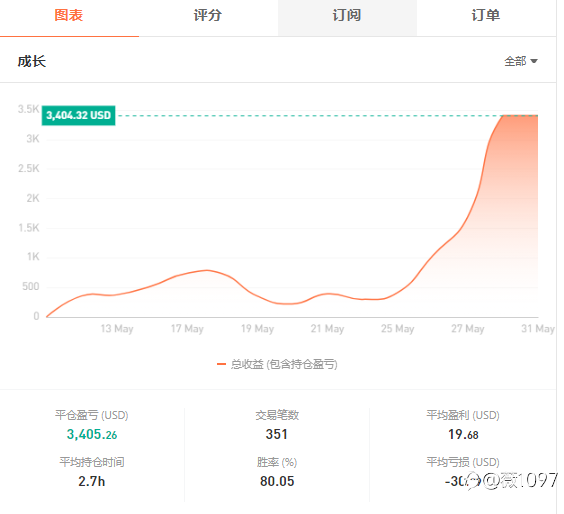Click the 2K y-axis label

33,198
